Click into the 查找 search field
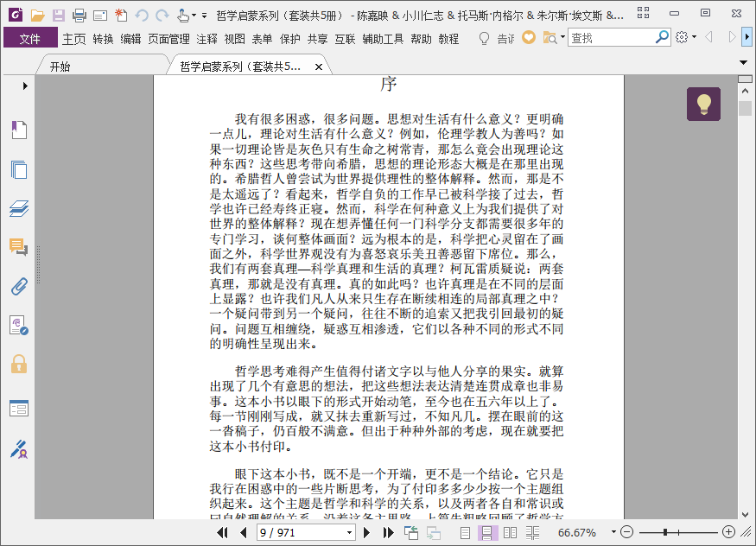 pyautogui.click(x=612, y=37)
